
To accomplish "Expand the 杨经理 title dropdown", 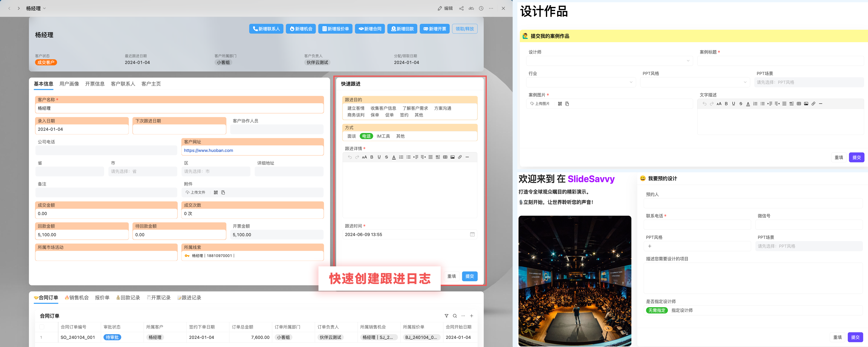I will [x=44, y=8].
